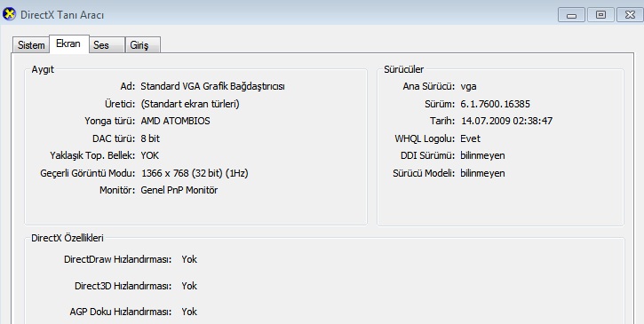The image size is (644, 324).
Task: Select the Ekran tab
Action: (68, 43)
